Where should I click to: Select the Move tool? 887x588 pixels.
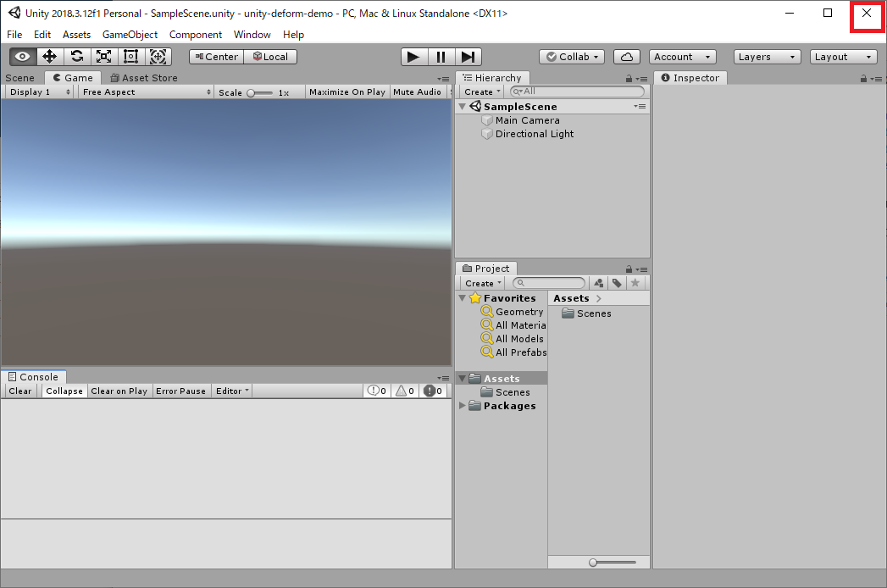tap(49, 57)
